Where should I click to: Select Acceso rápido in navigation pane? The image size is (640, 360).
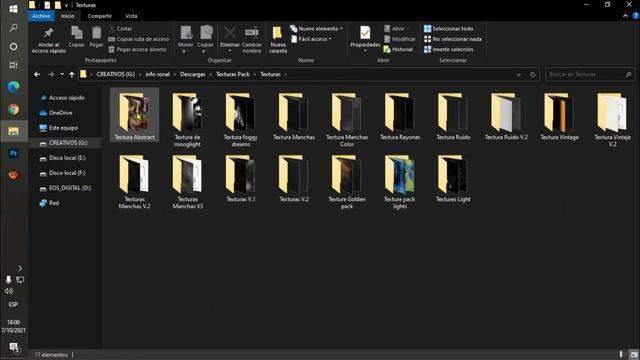point(62,98)
